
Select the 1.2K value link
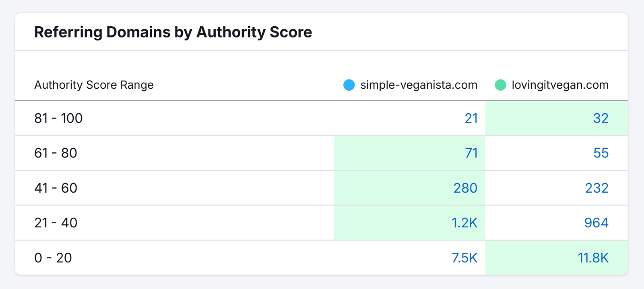pos(464,223)
